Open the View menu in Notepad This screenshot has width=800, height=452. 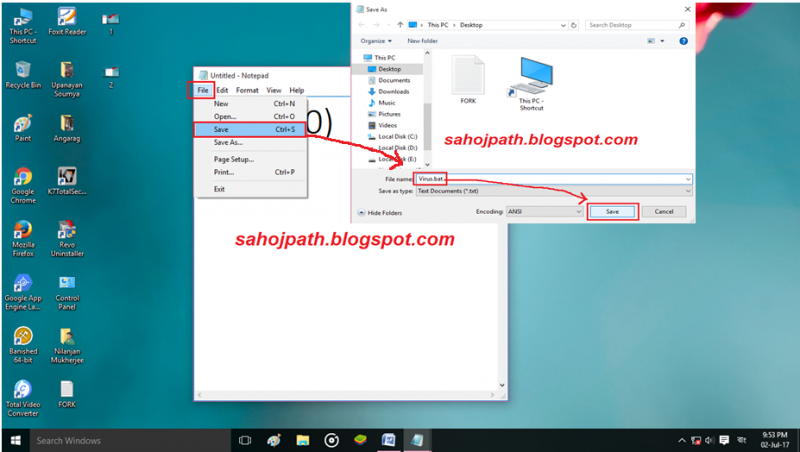[273, 90]
